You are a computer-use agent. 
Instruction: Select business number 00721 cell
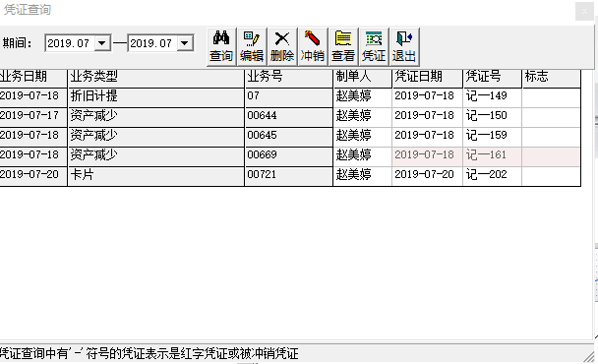[x=289, y=177]
